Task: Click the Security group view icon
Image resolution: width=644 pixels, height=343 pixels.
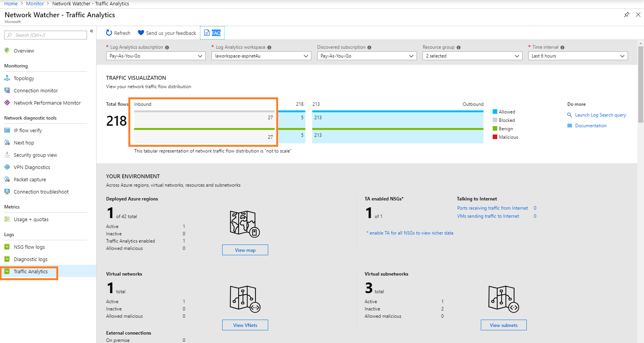Action: pos(7,155)
